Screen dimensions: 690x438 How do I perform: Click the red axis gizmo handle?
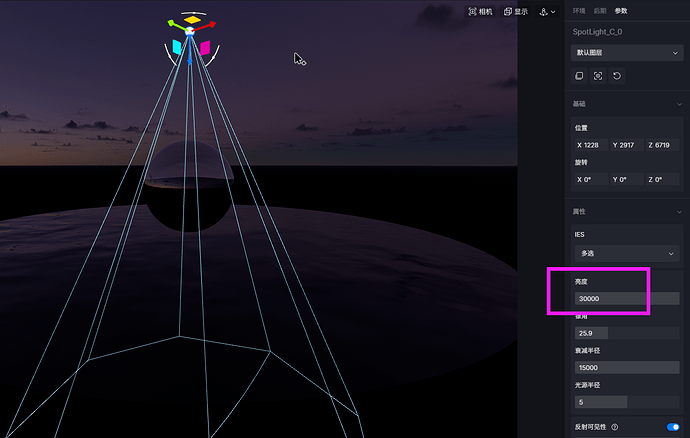pyautogui.click(x=213, y=23)
